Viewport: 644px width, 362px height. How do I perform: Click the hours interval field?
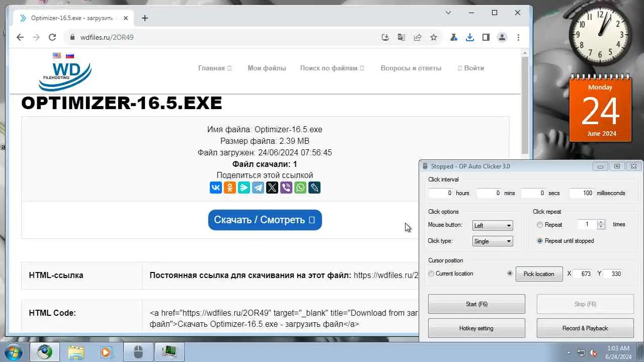pos(441,193)
